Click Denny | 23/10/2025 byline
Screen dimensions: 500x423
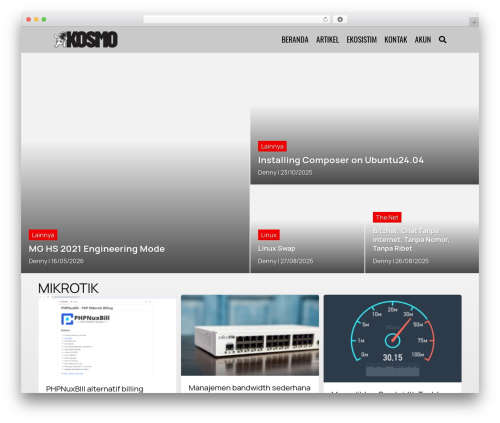tap(285, 172)
